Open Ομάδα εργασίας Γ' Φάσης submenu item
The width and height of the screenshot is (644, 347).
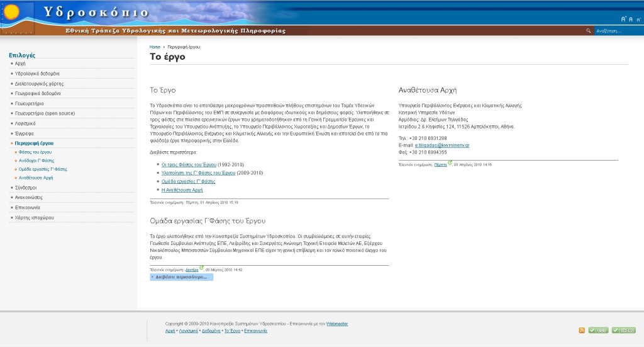click(x=43, y=169)
